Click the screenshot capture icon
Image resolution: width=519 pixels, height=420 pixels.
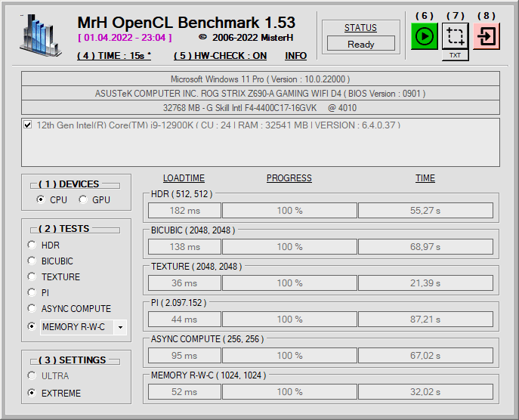tap(455, 36)
